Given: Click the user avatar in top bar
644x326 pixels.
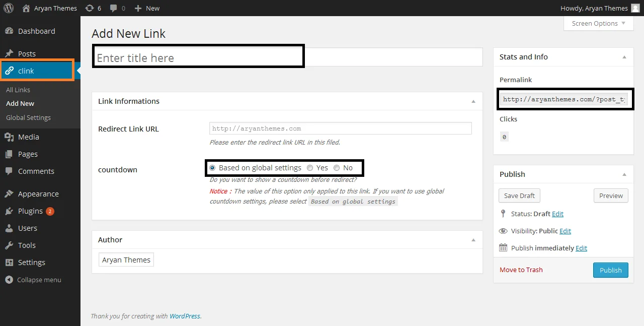Looking at the screenshot, I should coord(636,8).
